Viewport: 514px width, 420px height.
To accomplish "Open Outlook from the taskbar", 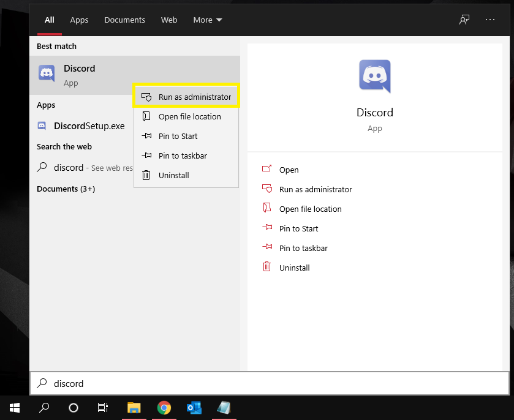I will [194, 408].
